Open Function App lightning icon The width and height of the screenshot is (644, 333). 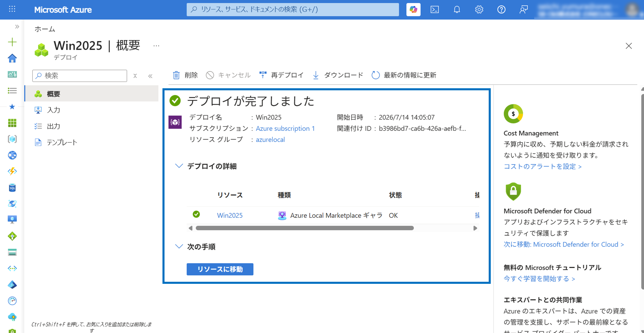tap(12, 171)
